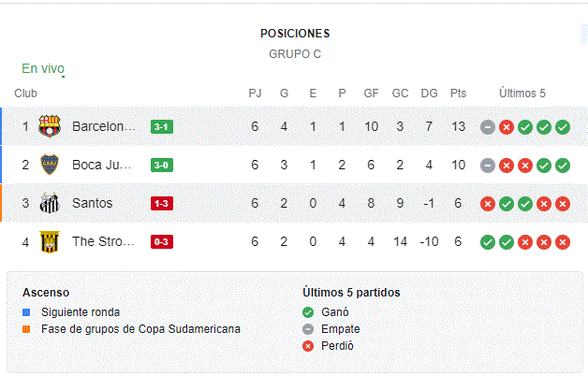Click the orange Copa Sudamericana legend swatch
Viewport: 588px width, 376px height.
click(26, 329)
